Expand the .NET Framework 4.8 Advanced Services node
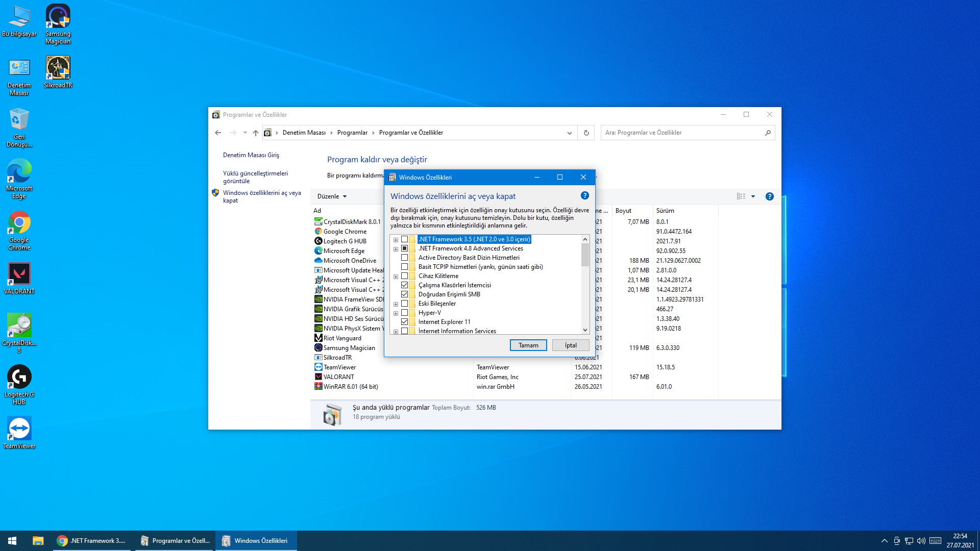 pyautogui.click(x=396, y=249)
